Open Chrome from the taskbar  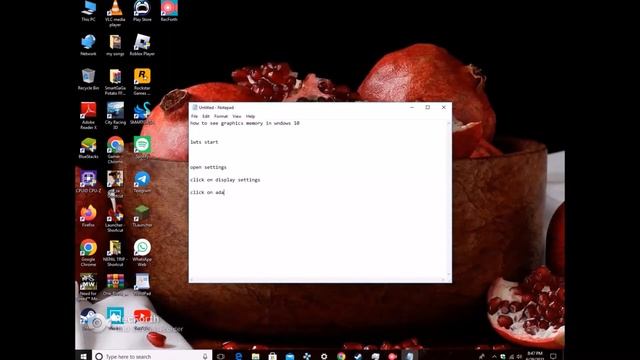tap(341, 356)
